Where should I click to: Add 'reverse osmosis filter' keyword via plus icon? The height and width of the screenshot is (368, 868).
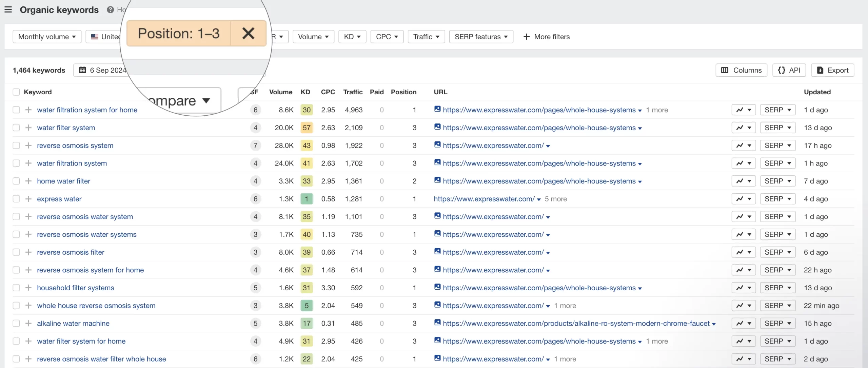(28, 252)
